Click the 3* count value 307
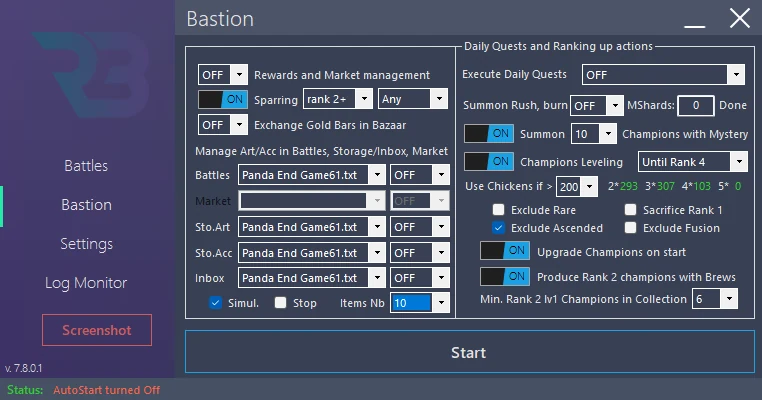 666,187
